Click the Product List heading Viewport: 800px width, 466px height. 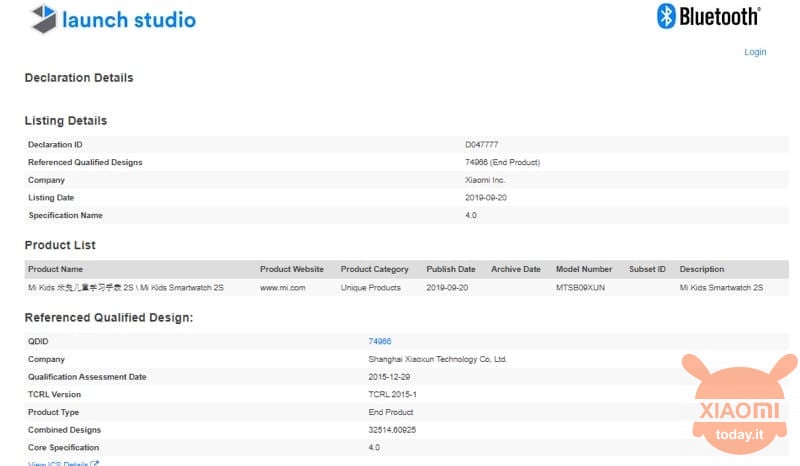click(x=60, y=245)
